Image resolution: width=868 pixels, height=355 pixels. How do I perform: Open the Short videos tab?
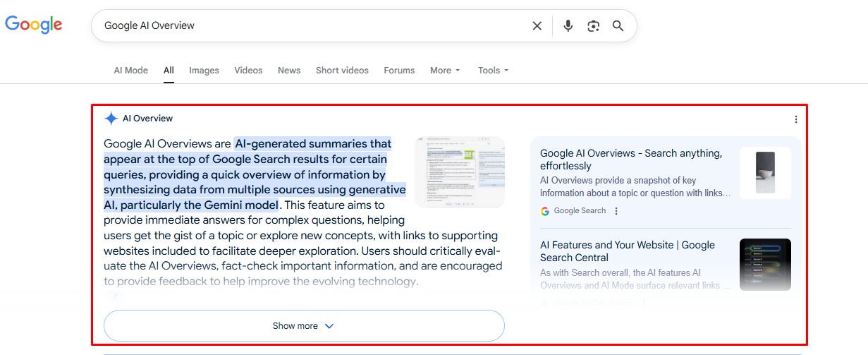pos(342,71)
